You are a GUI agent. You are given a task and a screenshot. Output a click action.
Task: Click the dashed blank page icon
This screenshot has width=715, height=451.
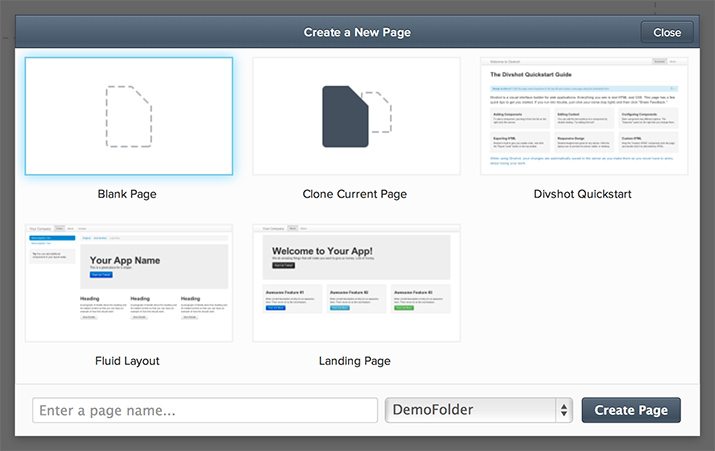[x=129, y=116]
